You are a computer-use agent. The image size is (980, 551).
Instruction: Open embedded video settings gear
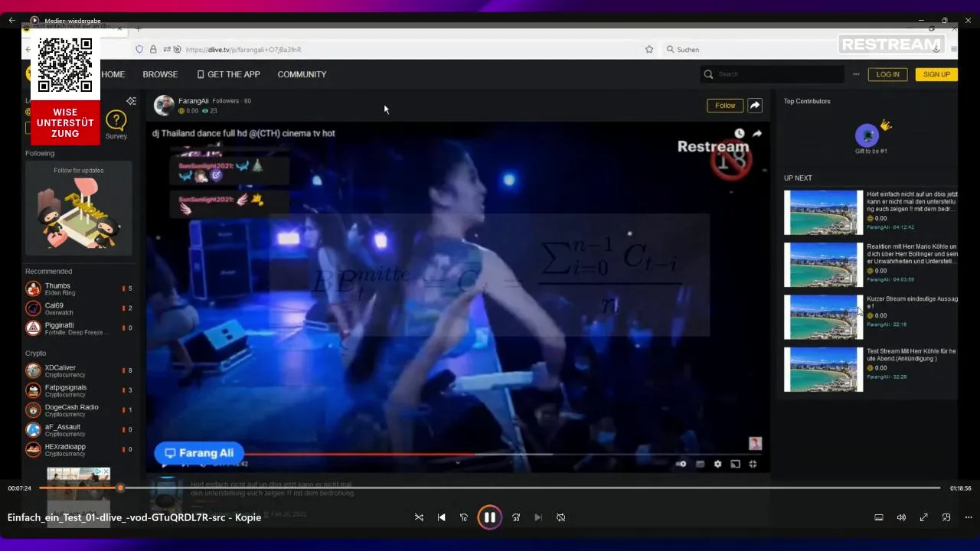[717, 464]
